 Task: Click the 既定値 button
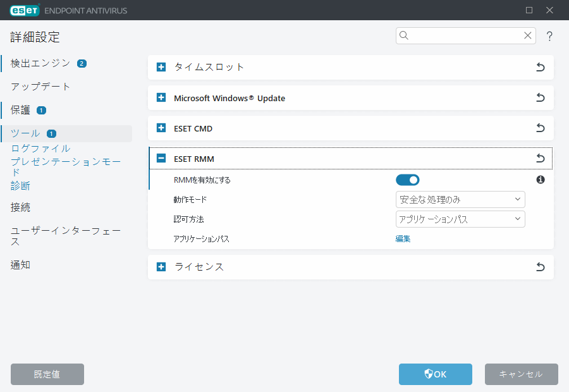[47, 374]
